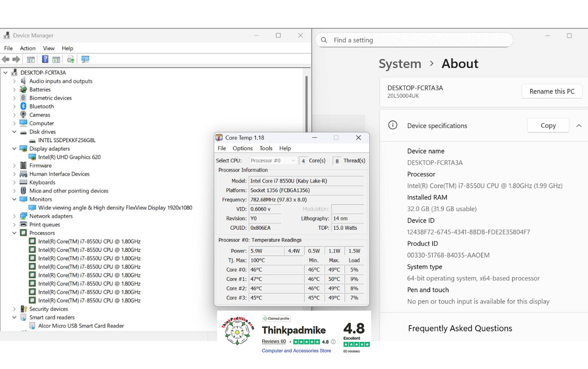
Task: Click the Mice and other pointing devices icon
Action: point(23,191)
